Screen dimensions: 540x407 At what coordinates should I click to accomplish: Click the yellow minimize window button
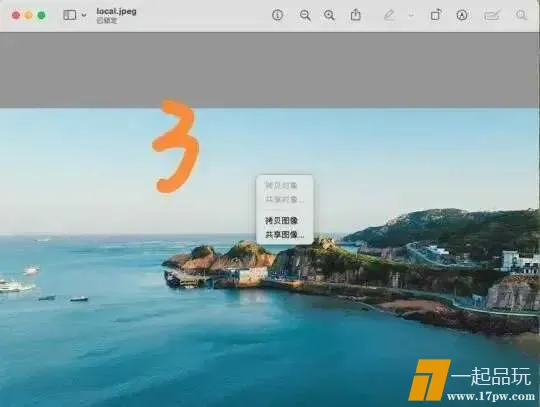coord(29,15)
